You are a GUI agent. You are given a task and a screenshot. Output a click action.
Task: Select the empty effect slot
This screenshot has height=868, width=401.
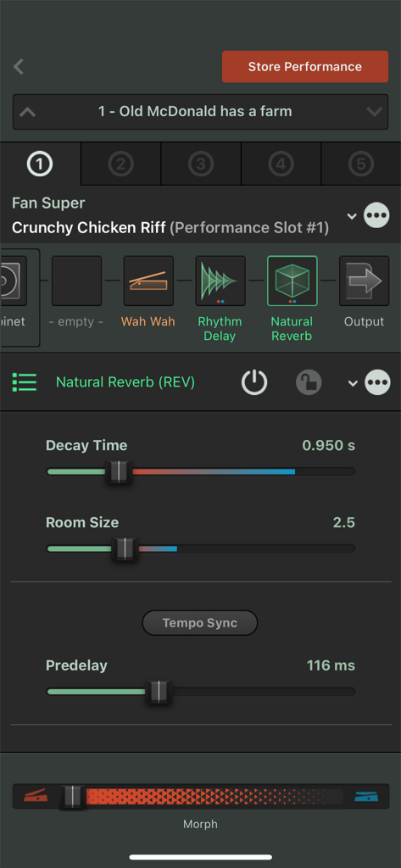[77, 281]
